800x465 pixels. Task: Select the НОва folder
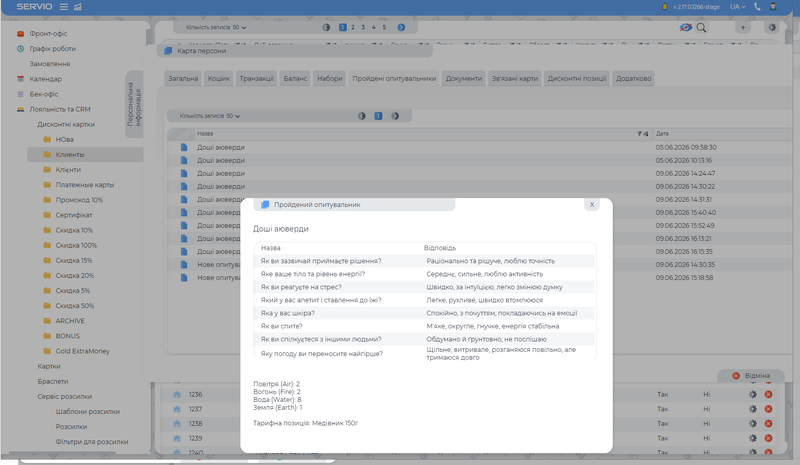64,139
